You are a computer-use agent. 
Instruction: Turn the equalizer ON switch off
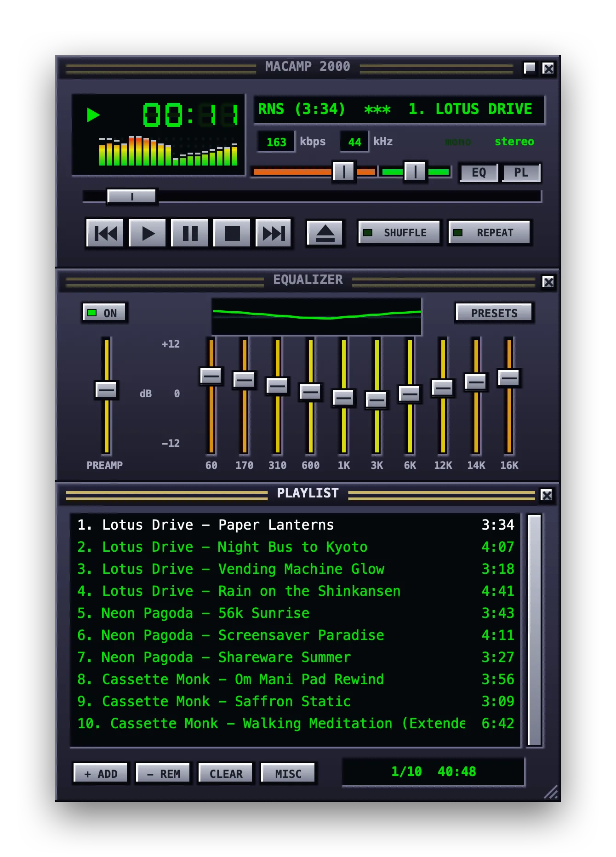click(104, 313)
